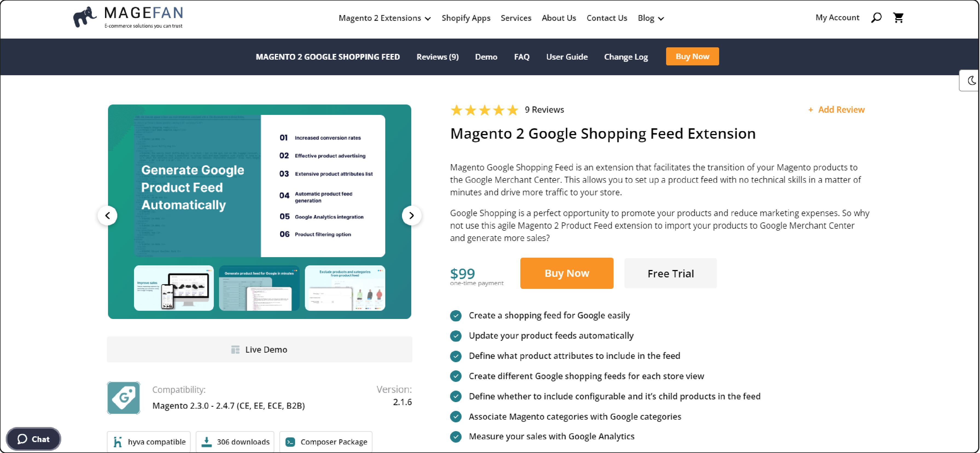
Task: Select the Generate product feed thumbnail
Action: point(259,288)
